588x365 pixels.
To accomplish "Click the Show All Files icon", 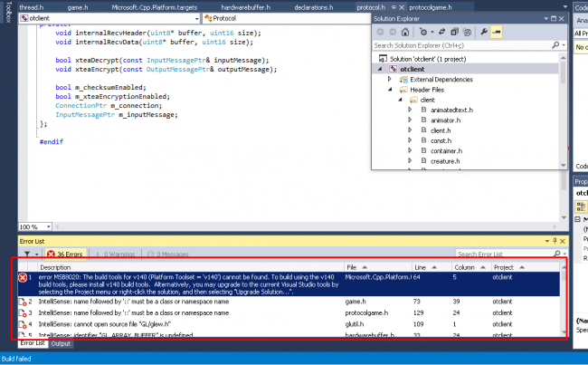I will click(x=468, y=33).
